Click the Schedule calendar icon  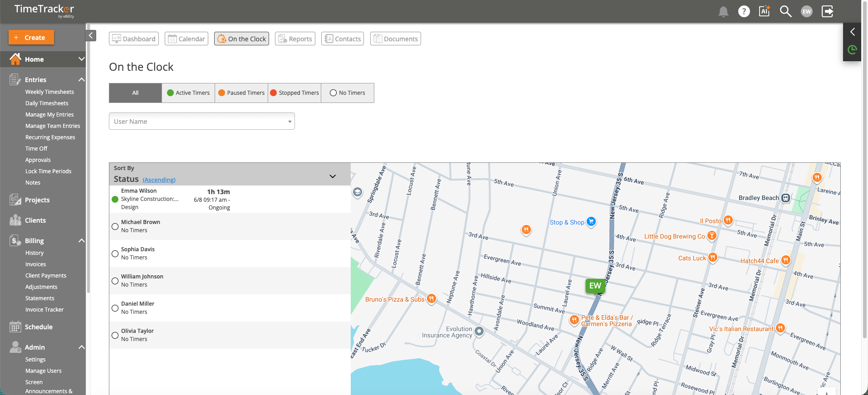tap(15, 327)
